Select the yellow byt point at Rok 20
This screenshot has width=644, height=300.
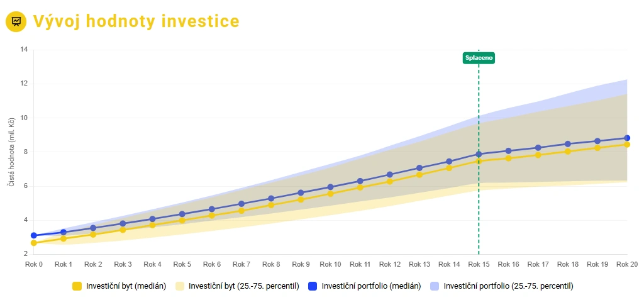tap(627, 145)
